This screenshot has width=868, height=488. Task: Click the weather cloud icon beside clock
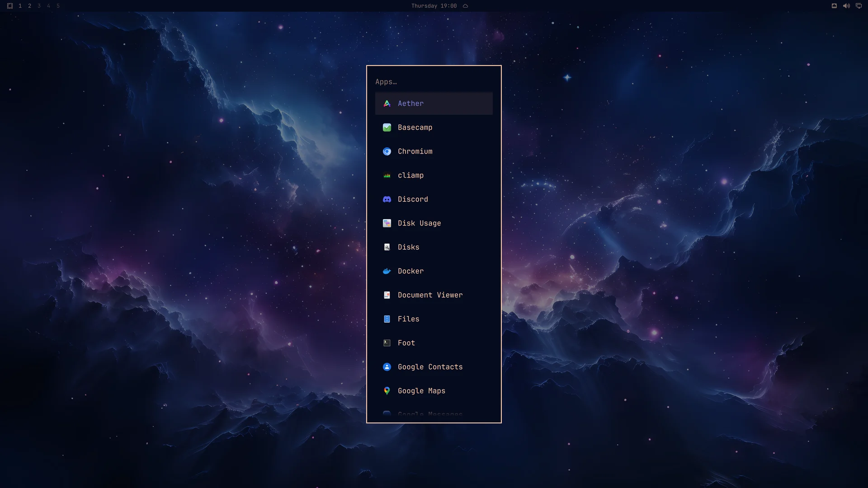[x=465, y=6]
